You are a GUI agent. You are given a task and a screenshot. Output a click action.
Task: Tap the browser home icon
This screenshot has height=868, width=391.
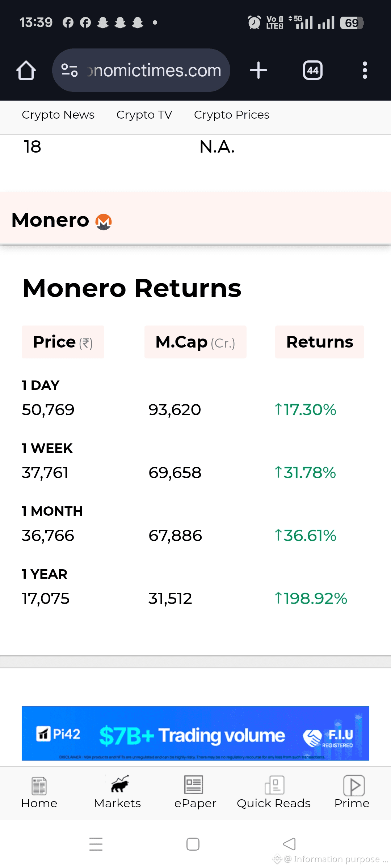click(26, 70)
